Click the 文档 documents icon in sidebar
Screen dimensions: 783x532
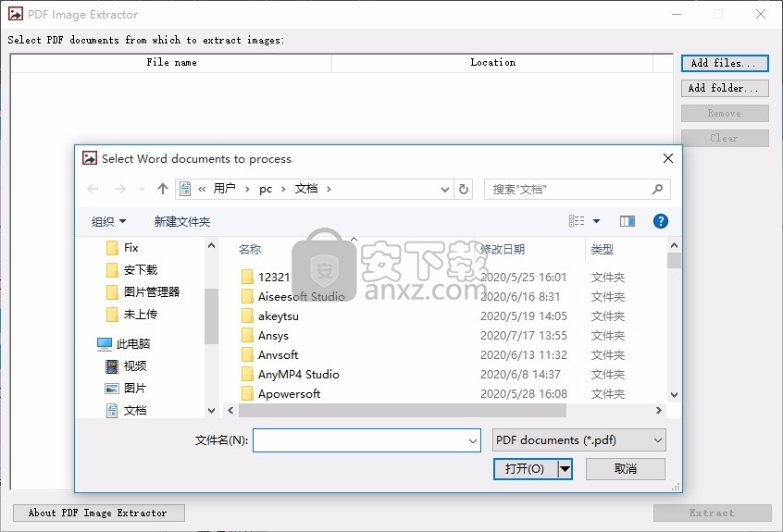pyautogui.click(x=112, y=410)
